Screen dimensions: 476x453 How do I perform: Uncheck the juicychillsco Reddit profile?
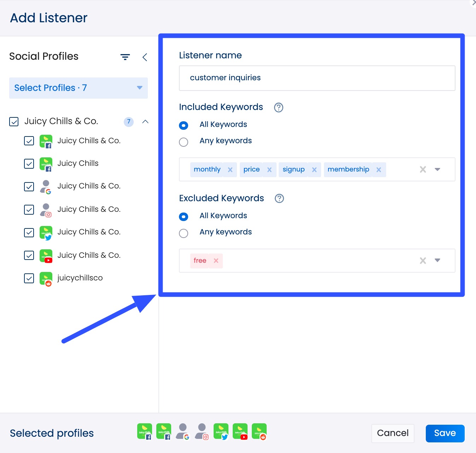point(29,278)
